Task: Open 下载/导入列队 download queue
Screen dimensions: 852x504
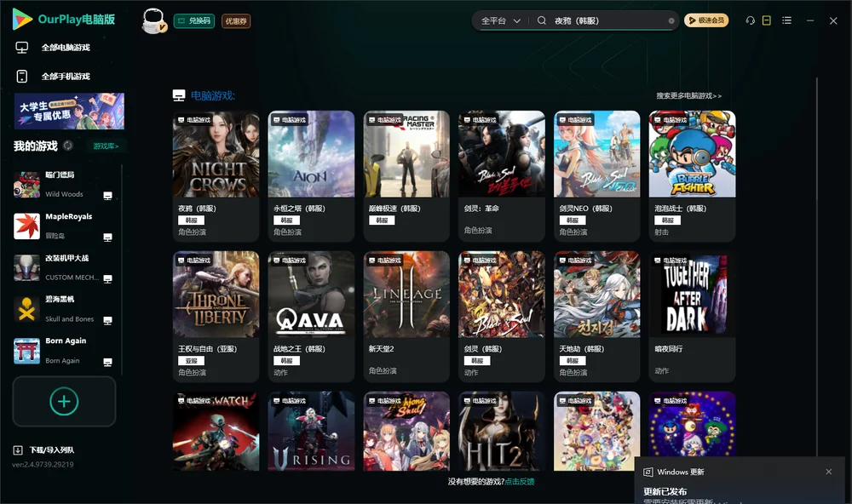Action: click(52, 450)
